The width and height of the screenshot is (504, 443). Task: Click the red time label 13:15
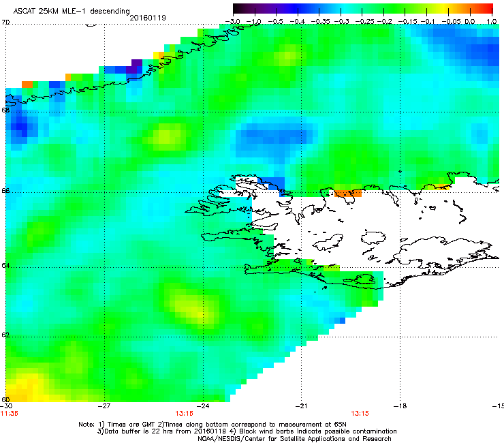click(x=360, y=414)
